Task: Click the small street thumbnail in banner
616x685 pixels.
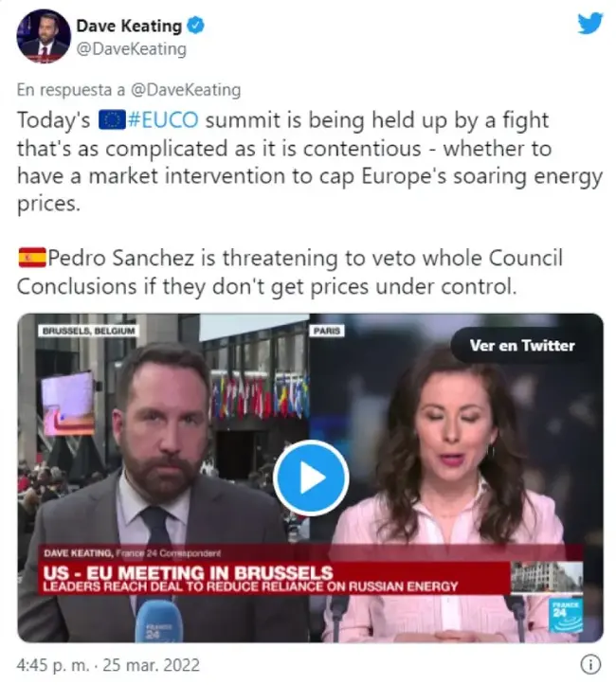Action: point(547,578)
